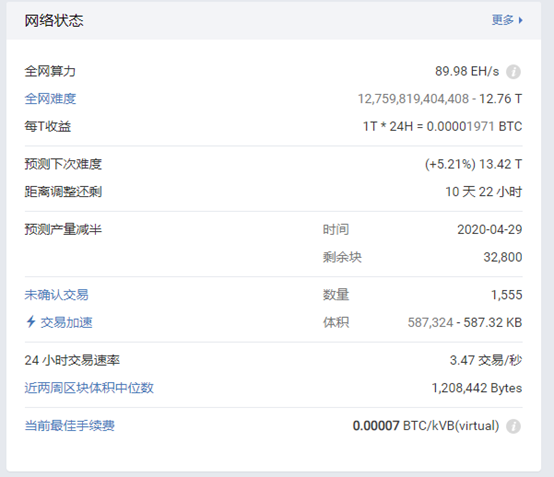Viewport: 554px width, 477px height.
Task: Open the 当前最佳手续费 link
Action: point(70,425)
